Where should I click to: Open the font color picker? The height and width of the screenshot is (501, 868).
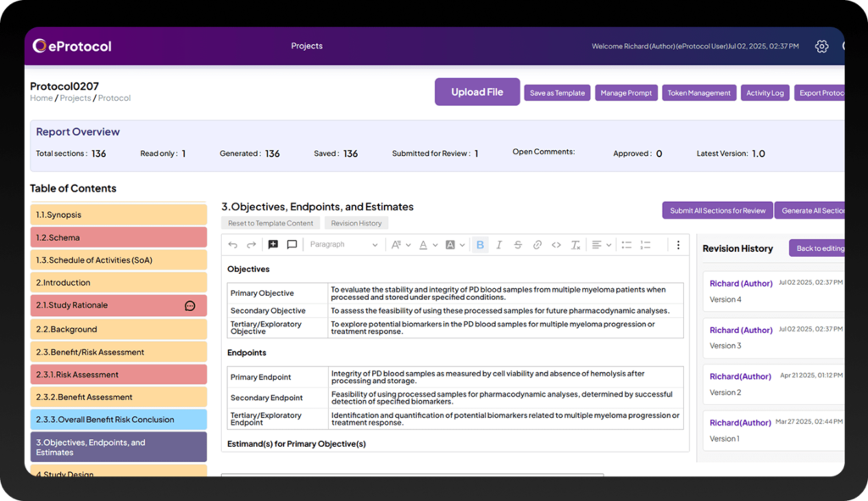coord(427,245)
